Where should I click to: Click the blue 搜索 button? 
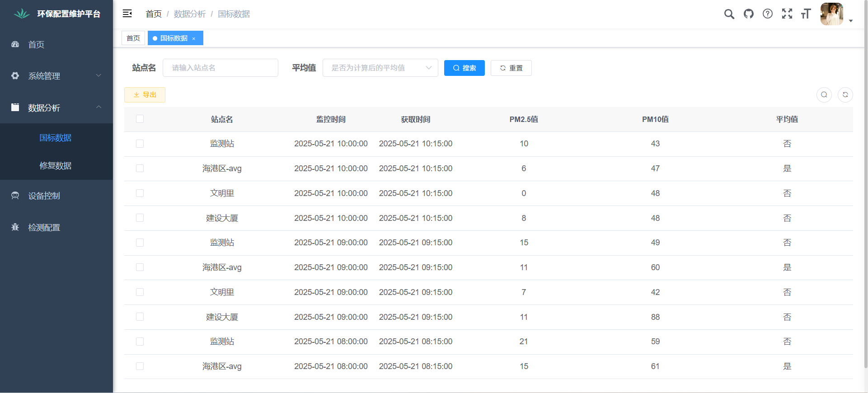click(x=464, y=68)
